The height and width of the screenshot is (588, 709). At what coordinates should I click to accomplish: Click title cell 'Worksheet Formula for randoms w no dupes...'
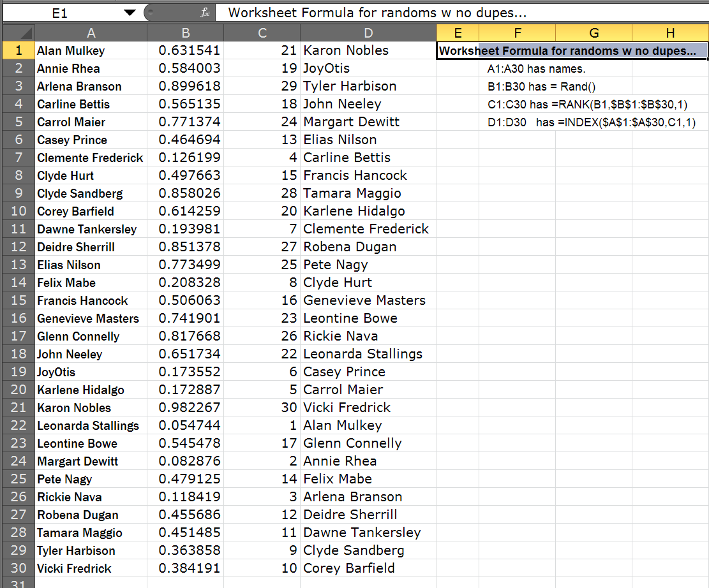pos(572,50)
